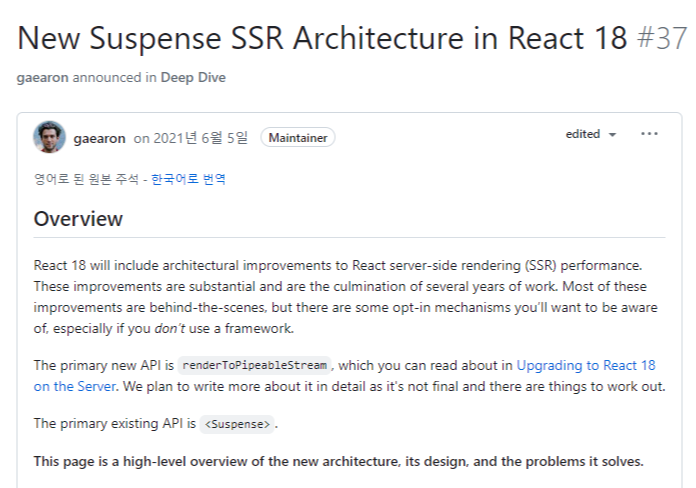Image resolution: width=696 pixels, height=488 pixels.
Task: Go to the Deep Dive category
Action: [x=193, y=78]
